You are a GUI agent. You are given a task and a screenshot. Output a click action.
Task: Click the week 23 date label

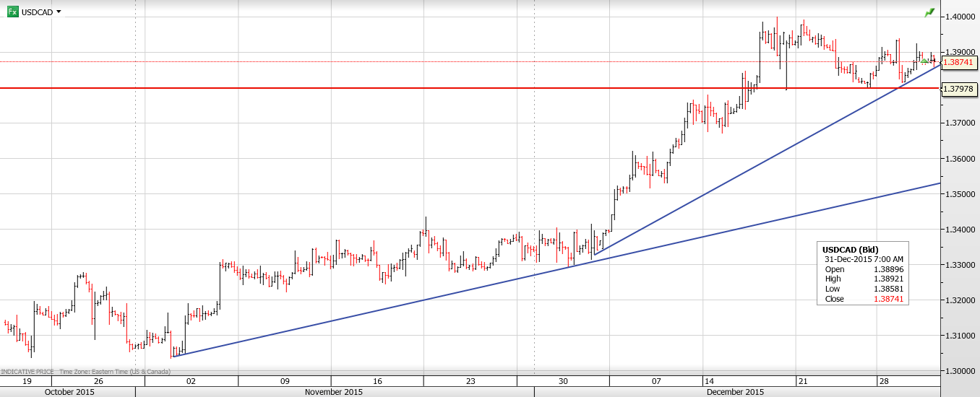[470, 380]
